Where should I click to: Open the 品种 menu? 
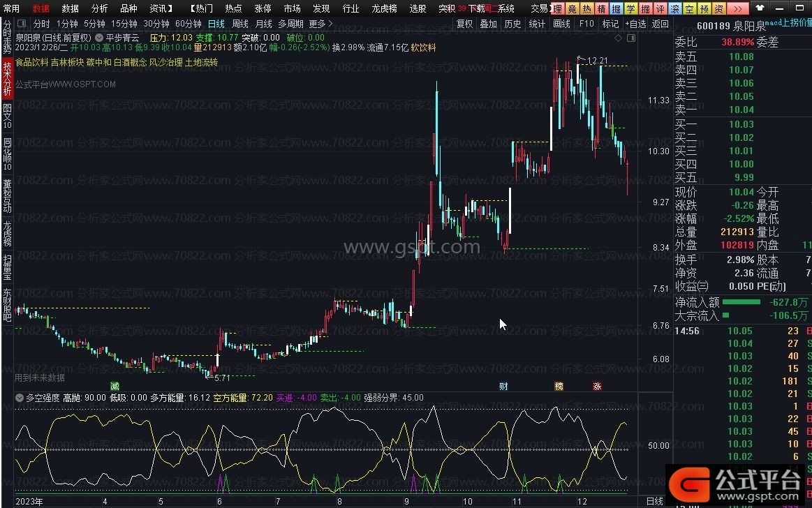click(x=128, y=8)
